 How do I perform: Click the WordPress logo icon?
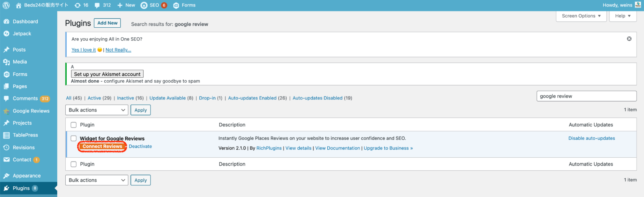tap(6, 5)
